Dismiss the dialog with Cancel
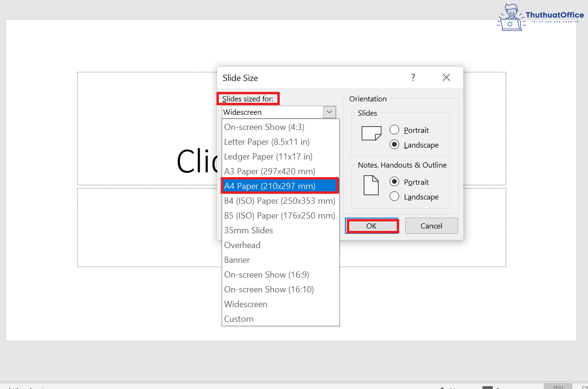Viewport: 588px width, 389px height. [x=431, y=225]
